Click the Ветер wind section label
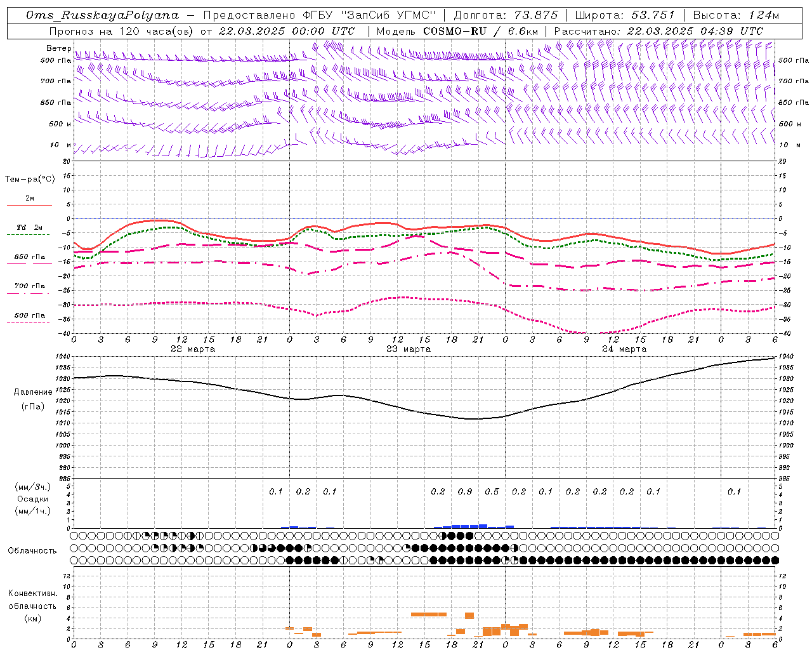 tap(58, 48)
